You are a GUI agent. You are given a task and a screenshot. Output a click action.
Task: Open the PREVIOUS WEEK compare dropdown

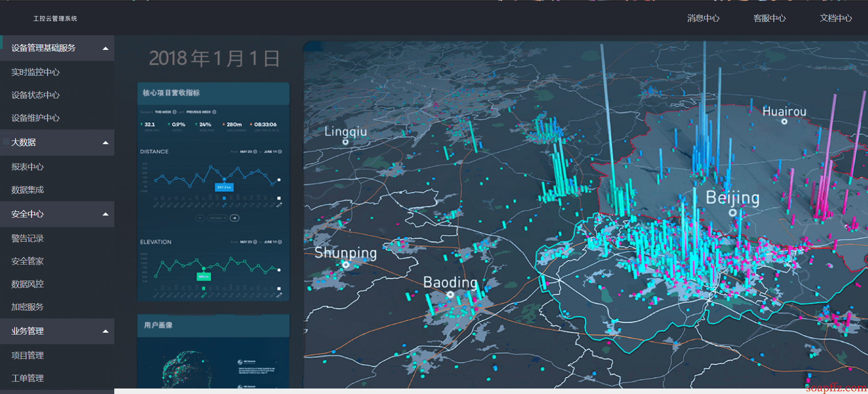(201, 112)
